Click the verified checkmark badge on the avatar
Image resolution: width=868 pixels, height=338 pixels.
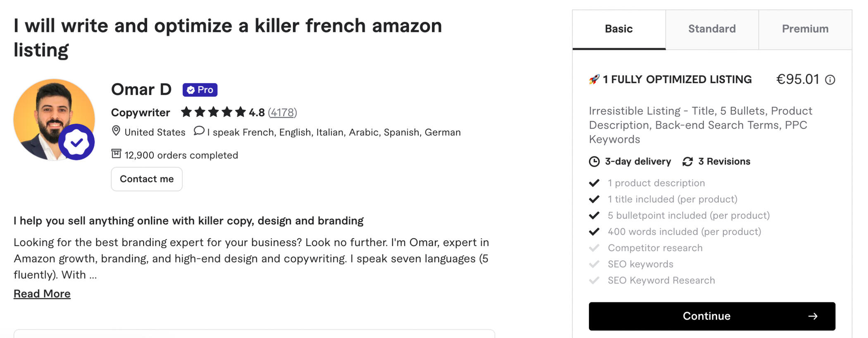click(x=76, y=142)
